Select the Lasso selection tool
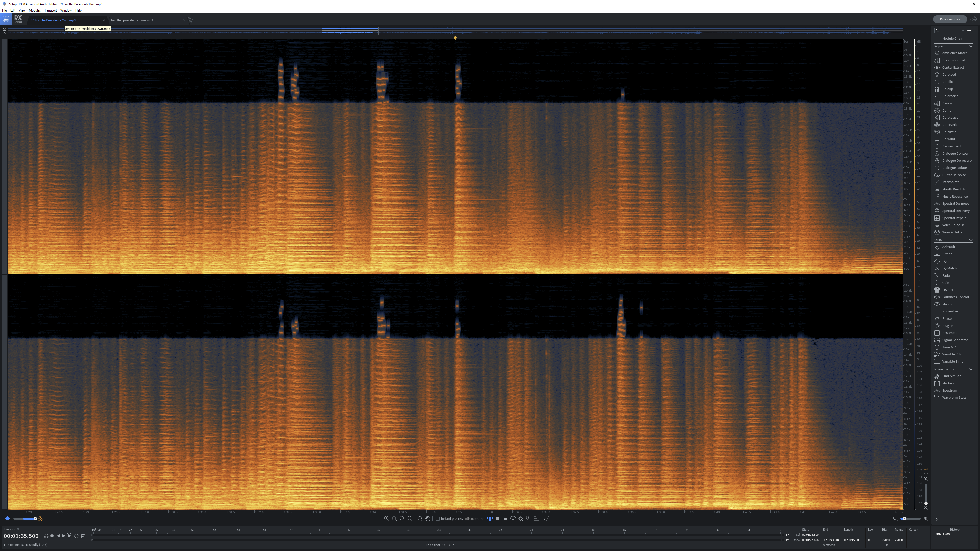 pyautogui.click(x=513, y=519)
